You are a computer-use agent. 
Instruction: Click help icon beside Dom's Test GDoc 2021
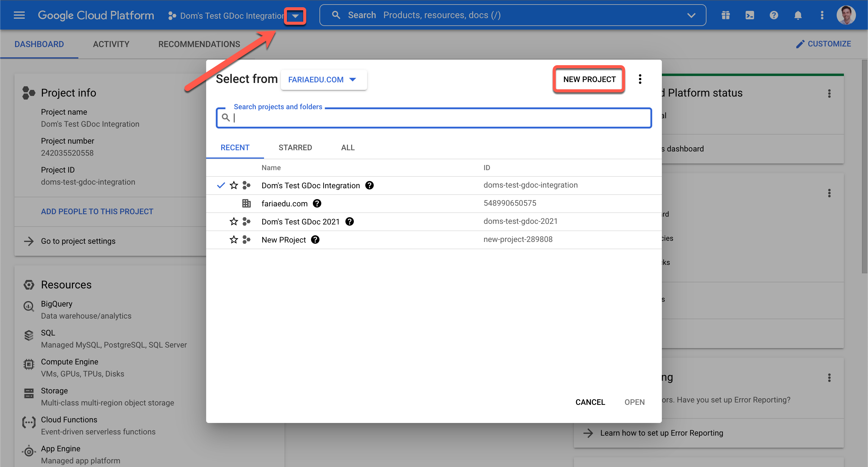click(349, 221)
